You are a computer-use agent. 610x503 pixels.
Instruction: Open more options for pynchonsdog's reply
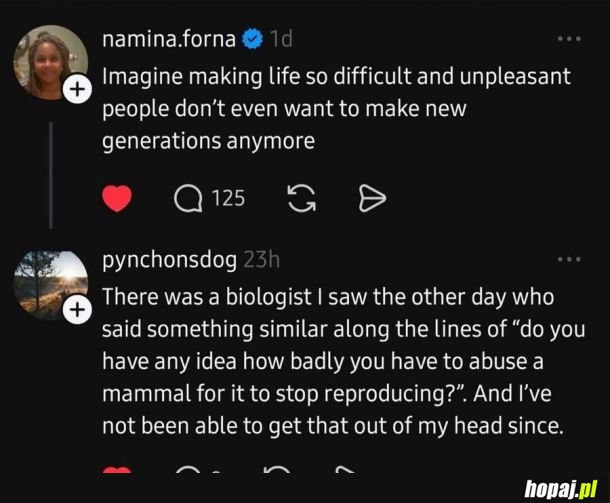point(569,259)
